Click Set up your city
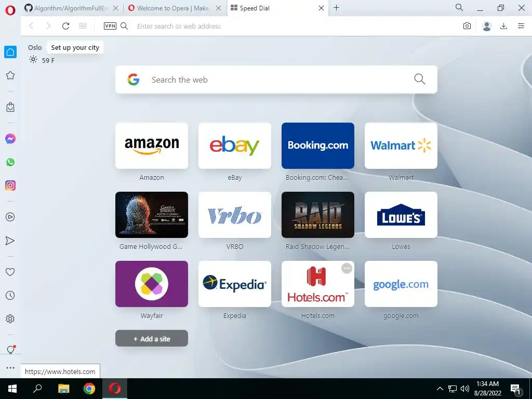This screenshot has height=399, width=532. coord(75,47)
